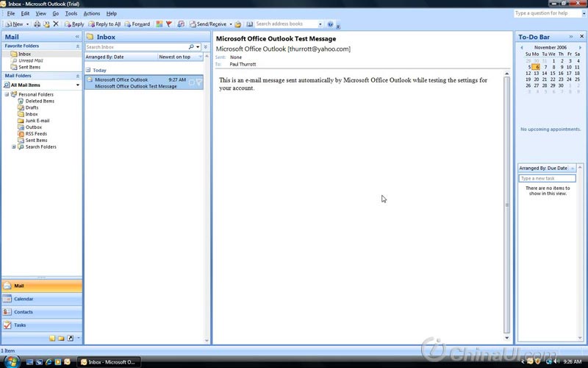Switch to the Tasks pane
The width and height of the screenshot is (588, 368).
(42, 325)
